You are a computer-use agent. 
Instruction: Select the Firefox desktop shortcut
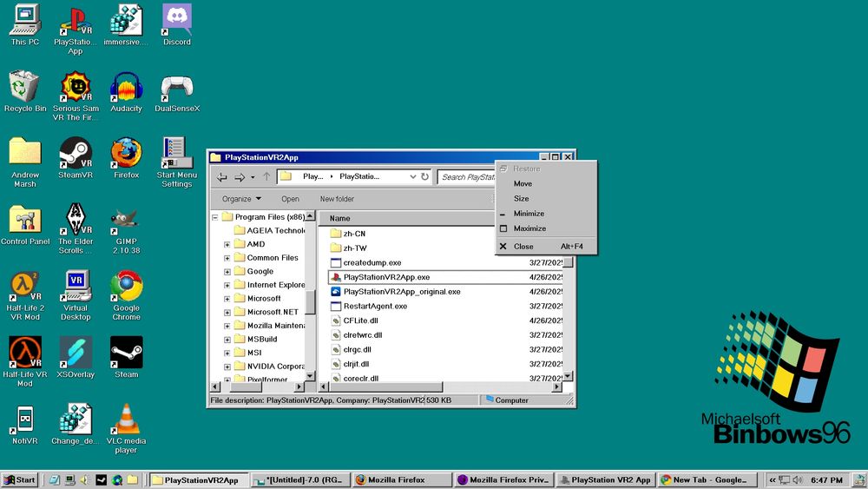[126, 158]
